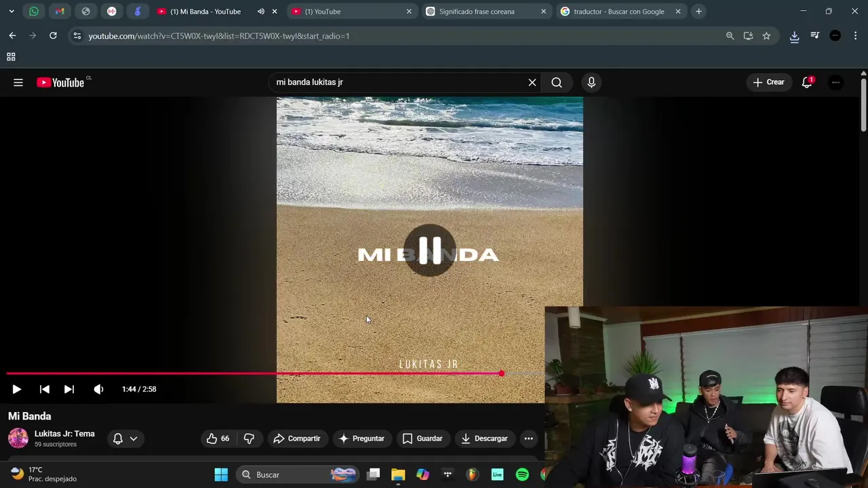Viewport: 868px width, 488px height.
Task: Click the Preguntar button
Action: tap(362, 439)
